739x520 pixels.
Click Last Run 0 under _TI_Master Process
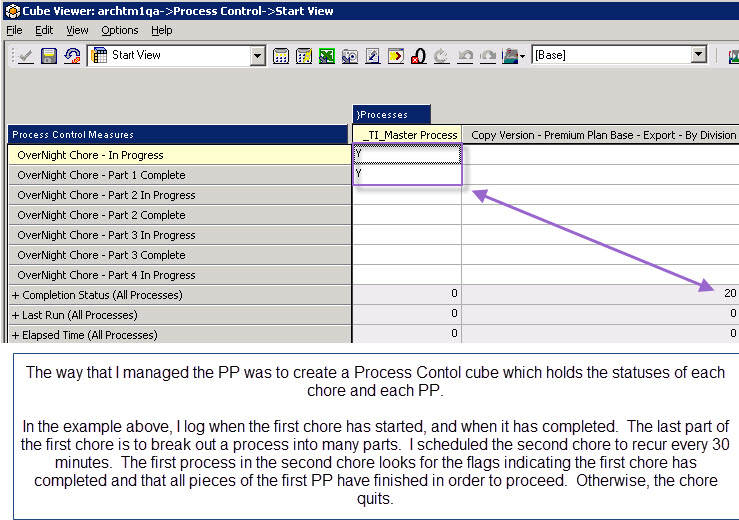[x=407, y=314]
